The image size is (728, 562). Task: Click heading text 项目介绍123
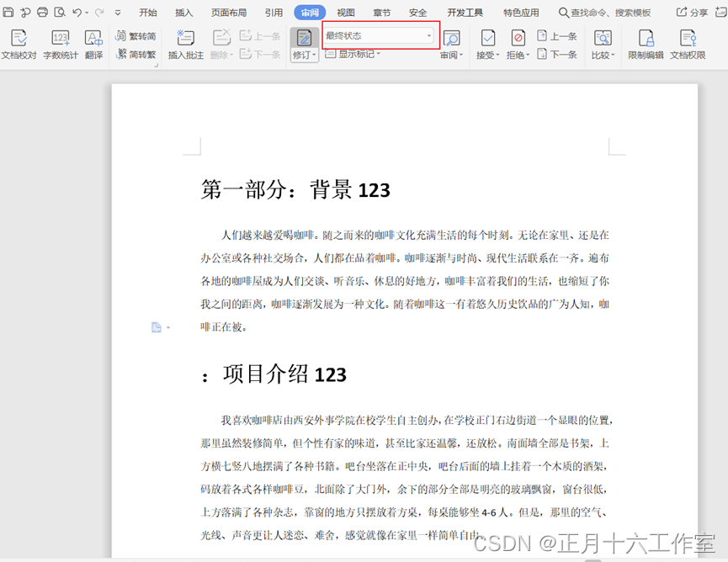284,374
